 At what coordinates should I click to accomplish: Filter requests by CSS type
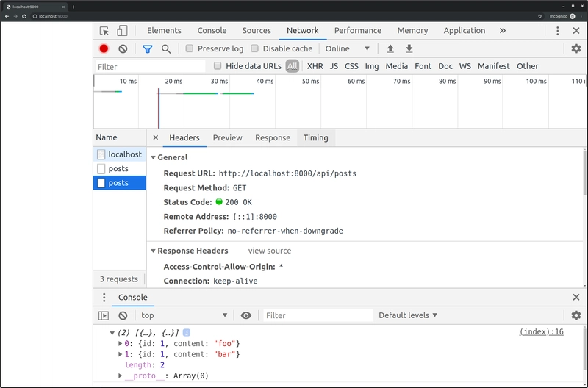click(x=351, y=66)
